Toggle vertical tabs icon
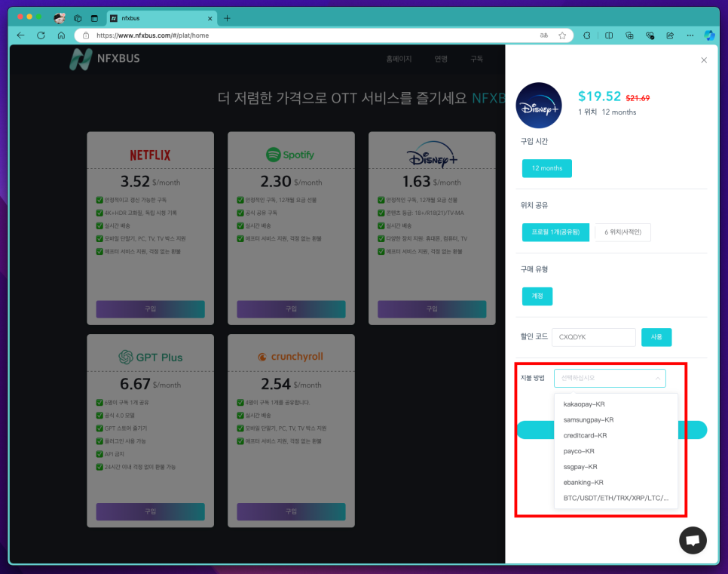Image resolution: width=728 pixels, height=574 pixels. pos(94,18)
